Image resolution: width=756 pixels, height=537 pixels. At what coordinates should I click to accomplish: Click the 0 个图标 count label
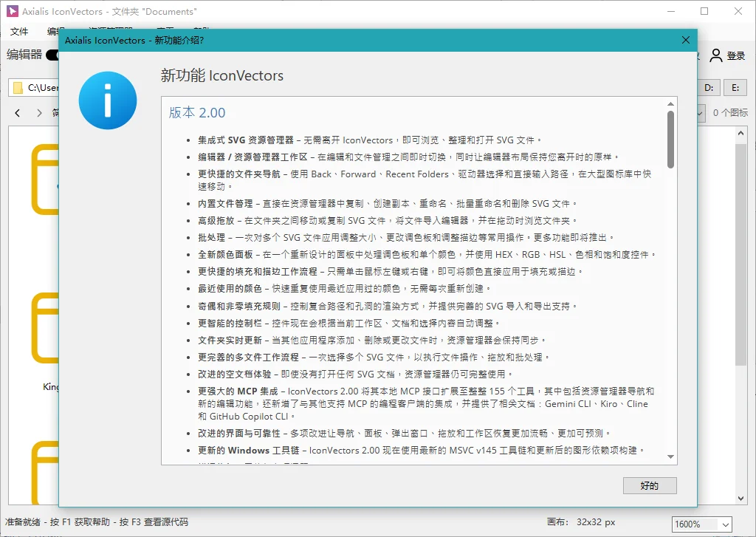point(730,112)
